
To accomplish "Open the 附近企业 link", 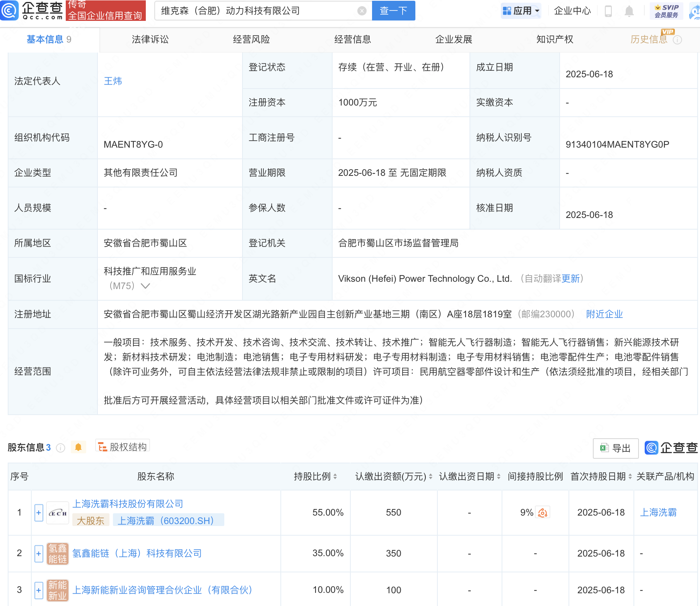I will (604, 314).
